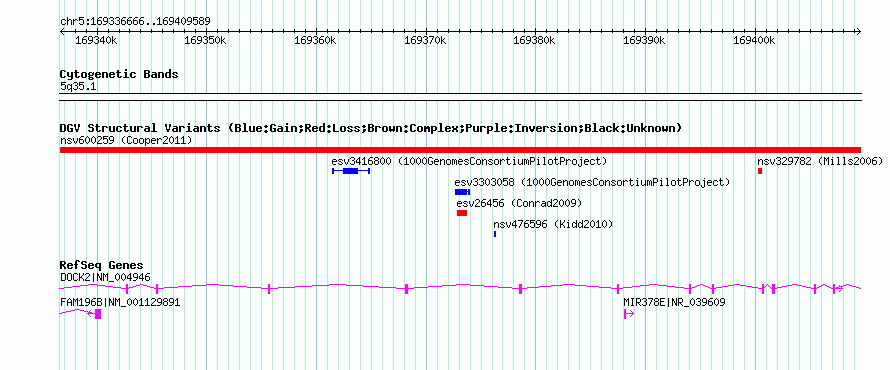This screenshot has height=370, width=890.
Task: Click the 169400k ruler tick label
Action: 754,41
